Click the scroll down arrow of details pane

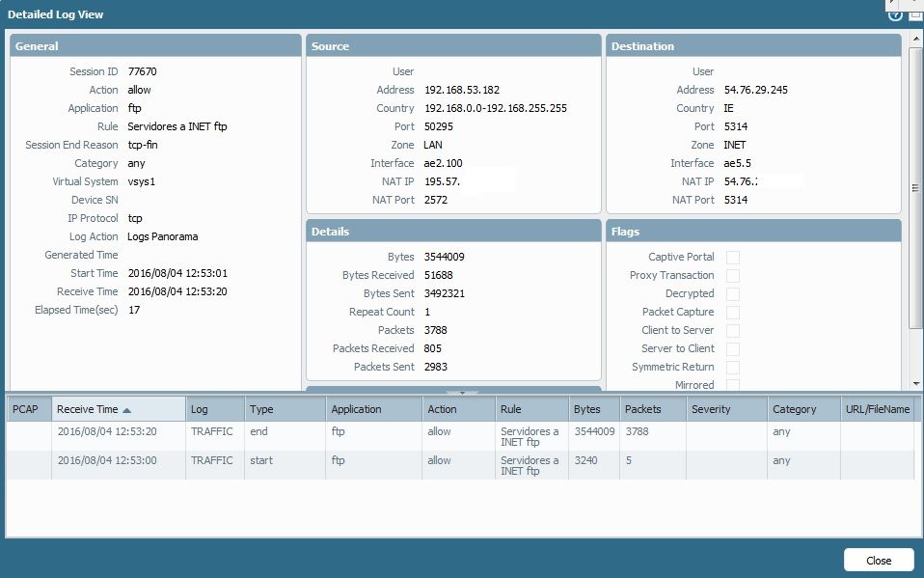(x=915, y=384)
